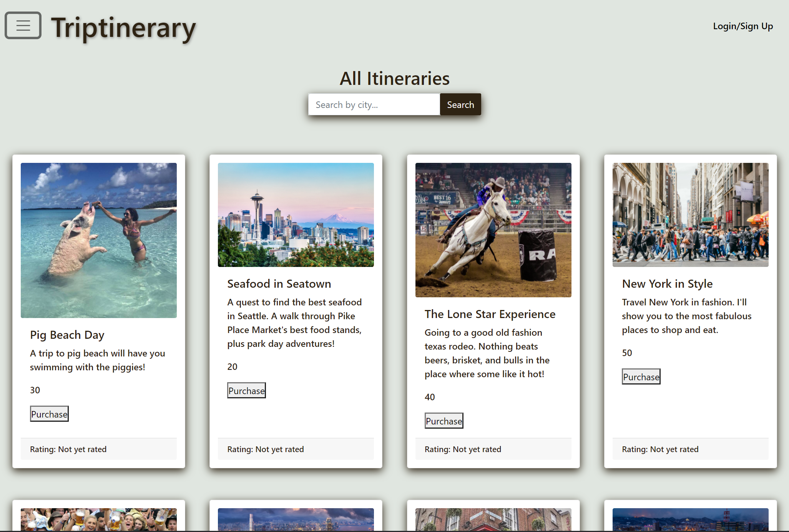
Task: Select the Seafood in Seatown title
Action: tap(279, 283)
